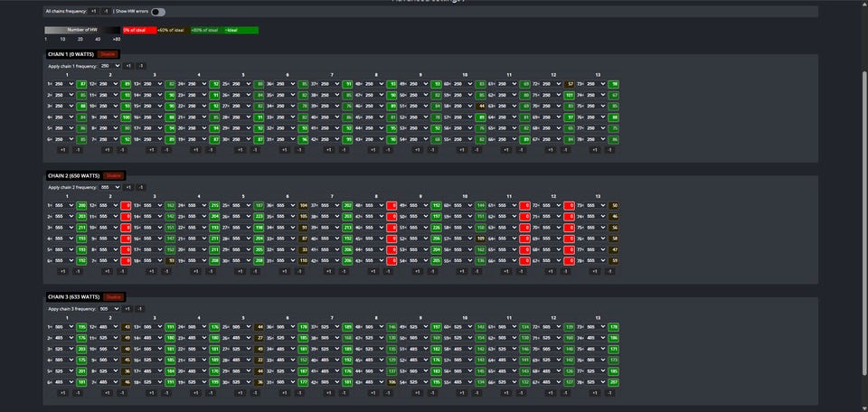Viewport: 868px width, 412px height.
Task: Click -1 under column 5 of Chain 3
Action: (255, 393)
